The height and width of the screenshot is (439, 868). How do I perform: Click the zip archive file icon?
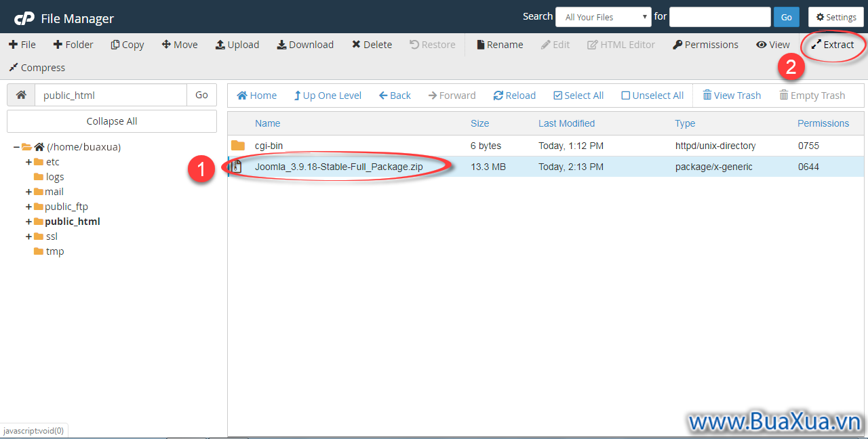click(237, 167)
